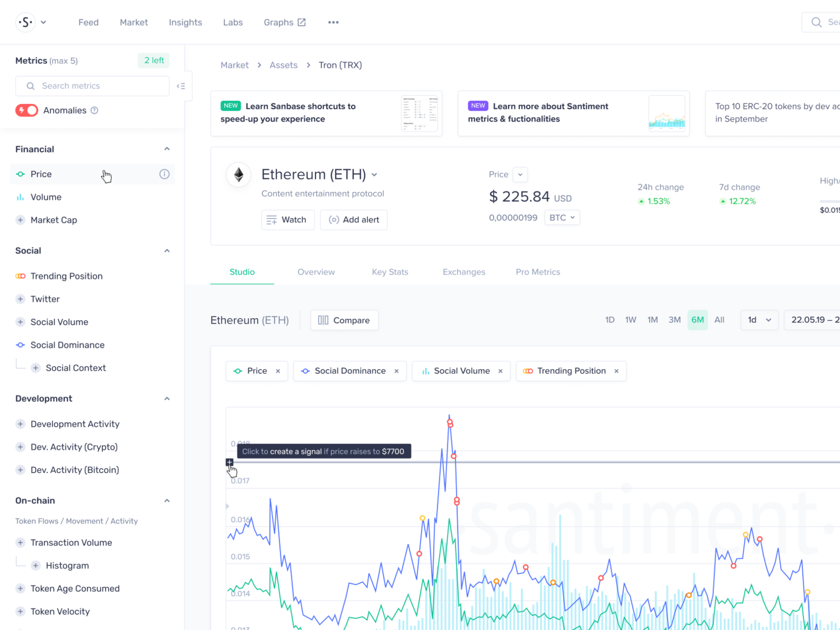Click the create-signal plus marker on chart

click(229, 463)
